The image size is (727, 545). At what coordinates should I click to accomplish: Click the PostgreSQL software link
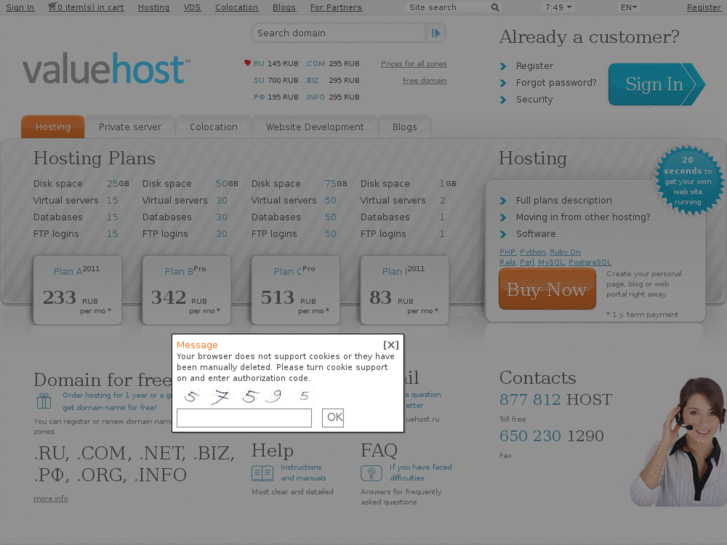click(590, 262)
